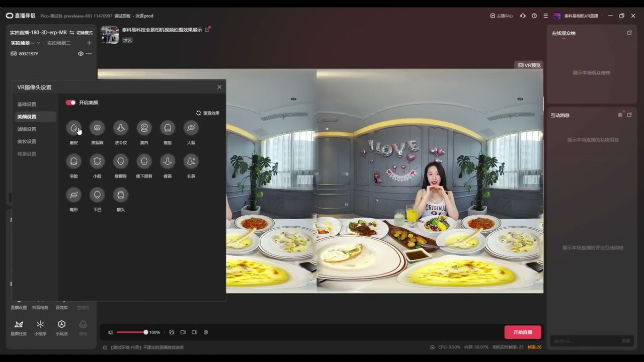This screenshot has width=644, height=362.
Task: Select the 磨皮 skin smoothing beauty icon
Action: tap(74, 128)
